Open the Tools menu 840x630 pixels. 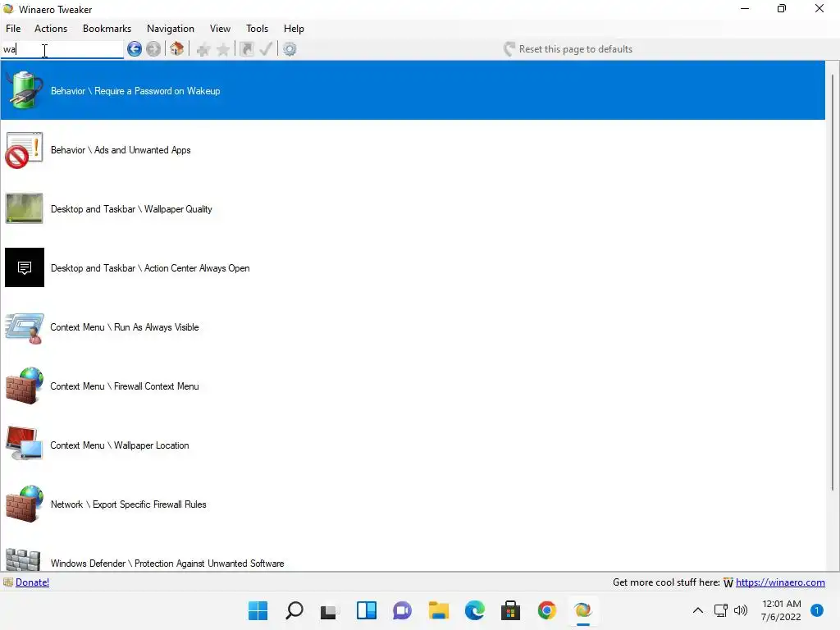pyautogui.click(x=257, y=29)
